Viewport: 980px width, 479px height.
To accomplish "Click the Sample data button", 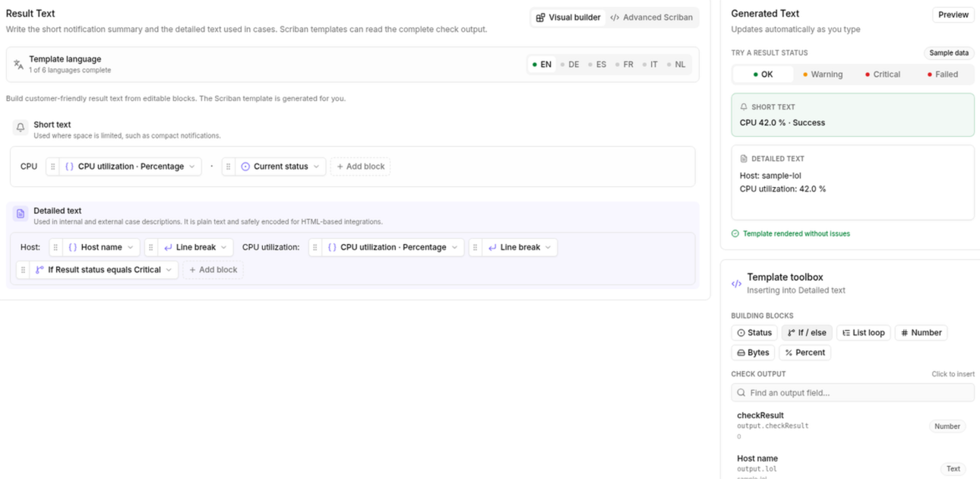I will [x=949, y=53].
